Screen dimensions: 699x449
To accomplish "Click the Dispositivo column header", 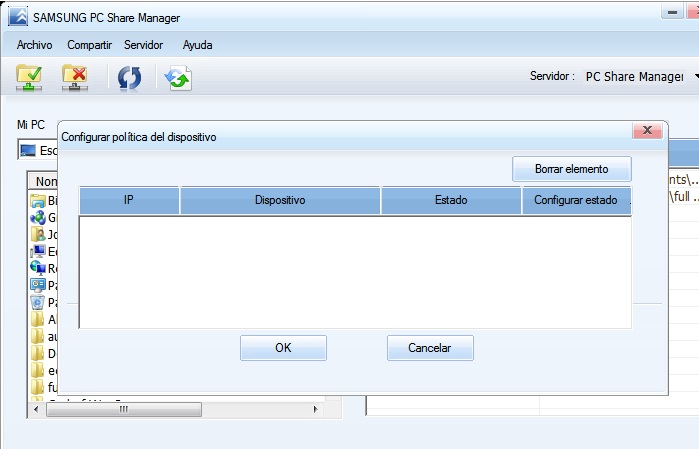I will [280, 200].
